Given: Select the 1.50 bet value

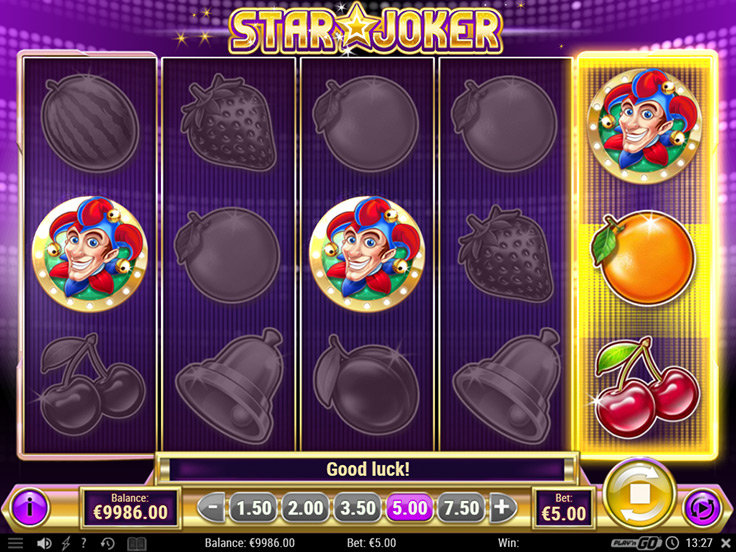Looking at the screenshot, I should tap(253, 507).
